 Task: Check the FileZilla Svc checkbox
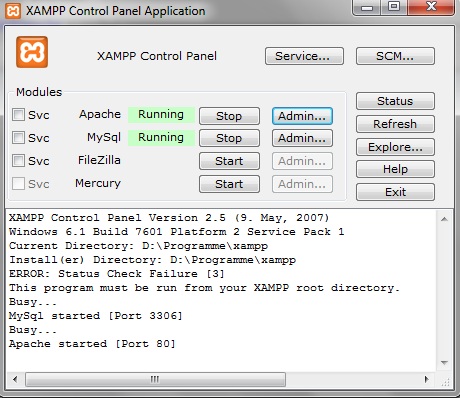click(18, 160)
